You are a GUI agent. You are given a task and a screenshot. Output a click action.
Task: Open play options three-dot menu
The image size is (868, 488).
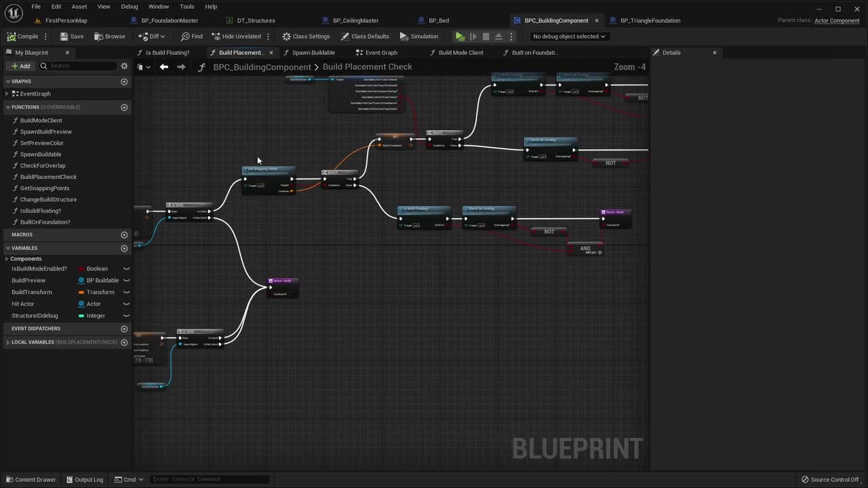tap(511, 37)
